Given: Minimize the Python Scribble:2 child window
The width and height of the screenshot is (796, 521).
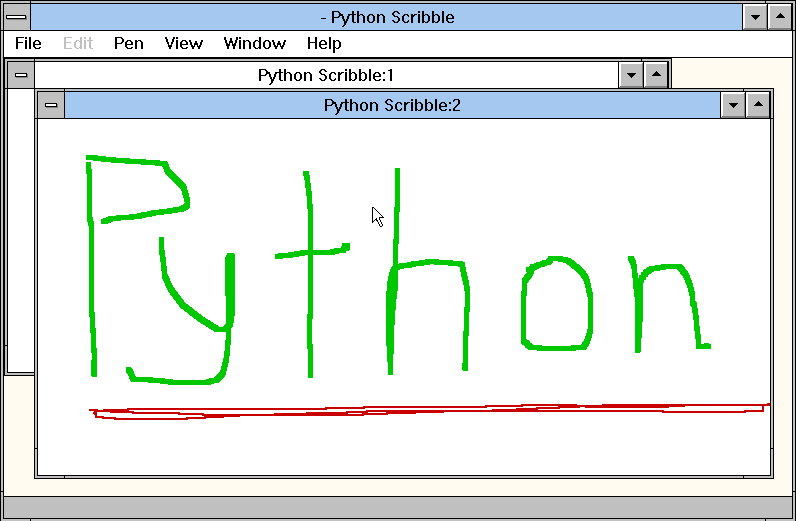Looking at the screenshot, I should coord(733,105).
